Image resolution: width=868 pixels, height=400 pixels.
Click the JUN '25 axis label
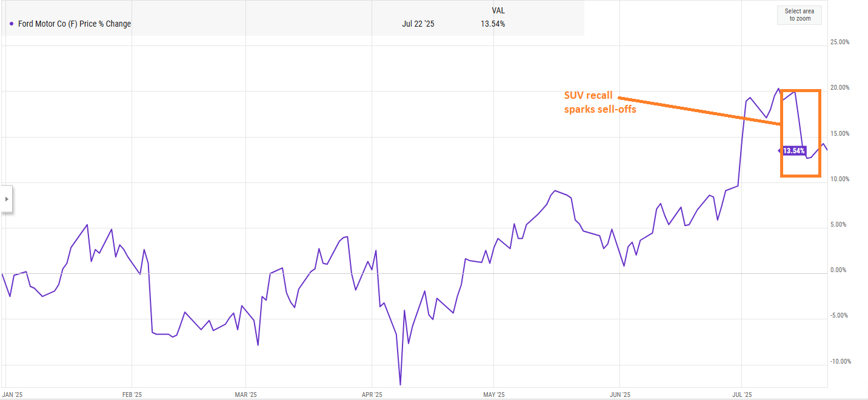coord(620,395)
